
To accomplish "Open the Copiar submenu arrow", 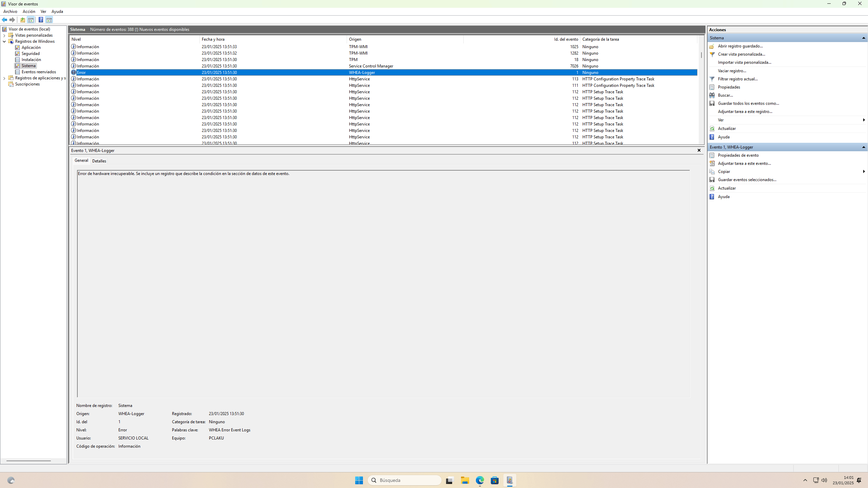I will tap(864, 172).
